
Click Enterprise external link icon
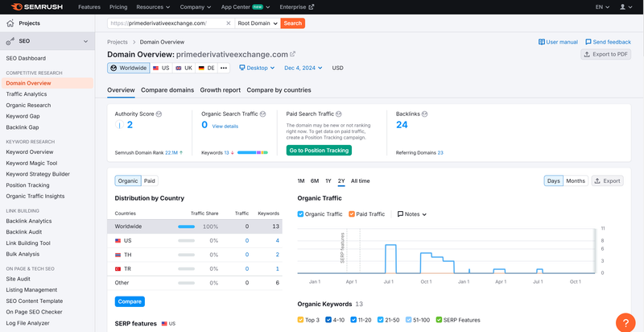coord(311,7)
